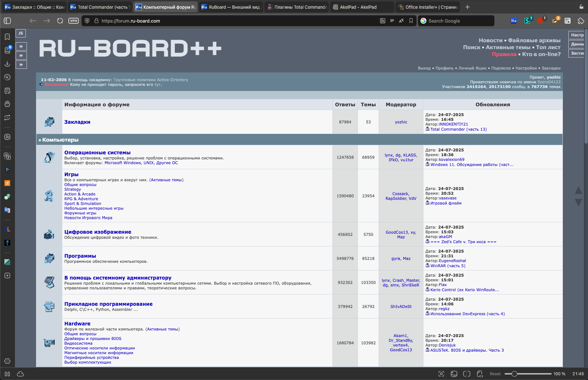The width and height of the screenshot is (588, 380).
Task: Open the Игры forum section
Action: 71,174
